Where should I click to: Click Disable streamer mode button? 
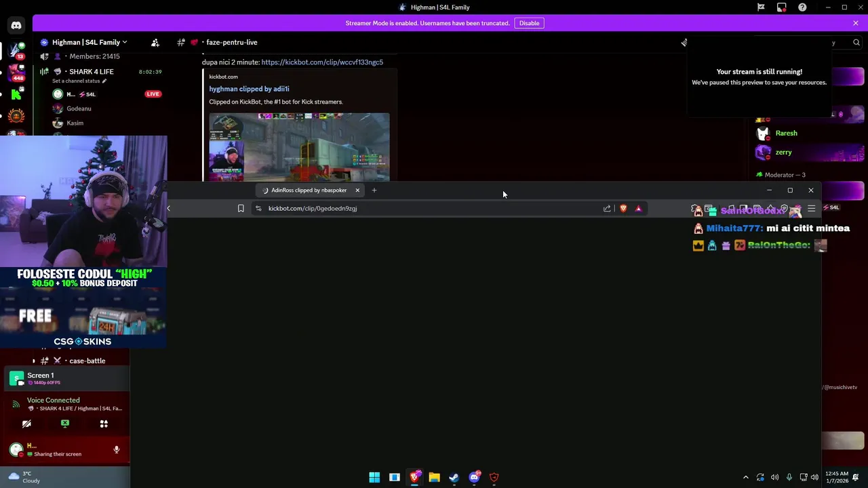tap(529, 23)
